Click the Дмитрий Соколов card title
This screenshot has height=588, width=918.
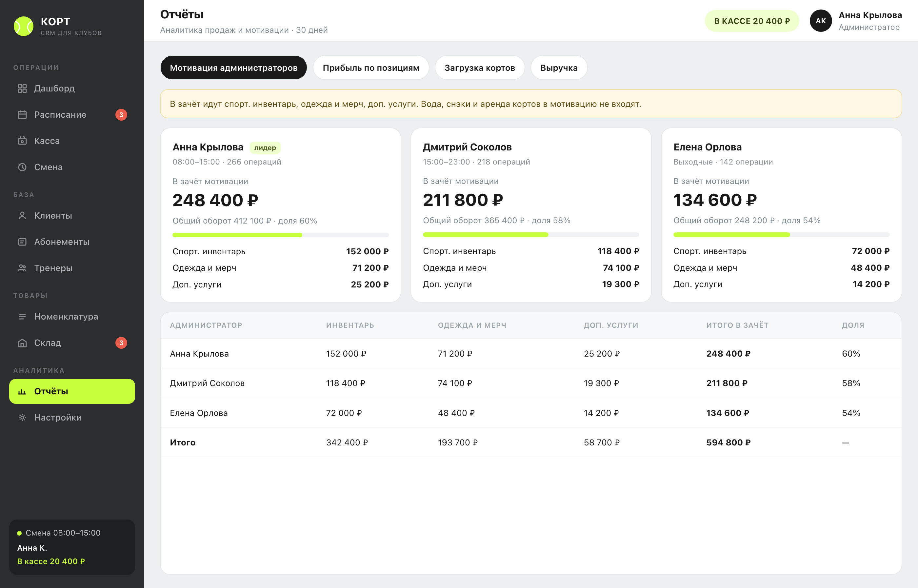click(467, 147)
